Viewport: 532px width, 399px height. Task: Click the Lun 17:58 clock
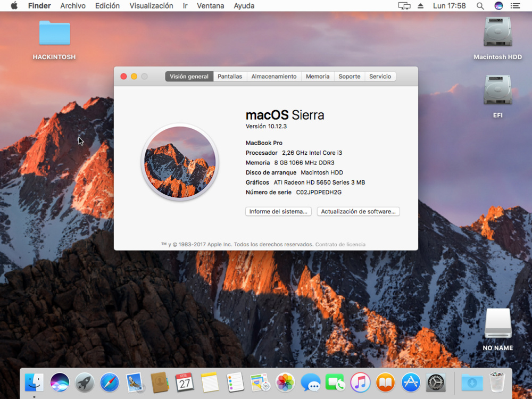tap(449, 6)
